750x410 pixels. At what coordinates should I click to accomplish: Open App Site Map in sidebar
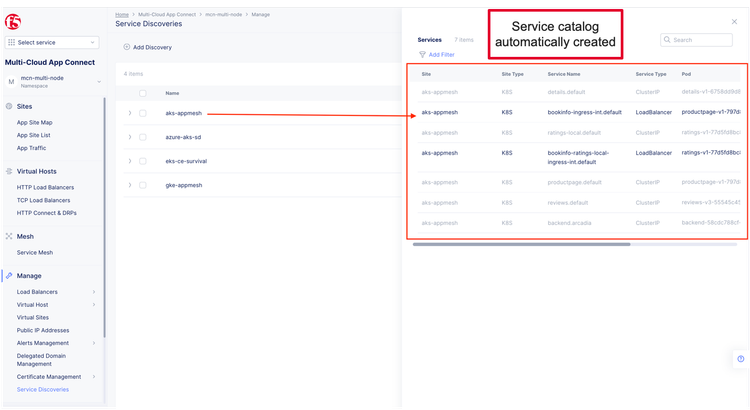37,122
